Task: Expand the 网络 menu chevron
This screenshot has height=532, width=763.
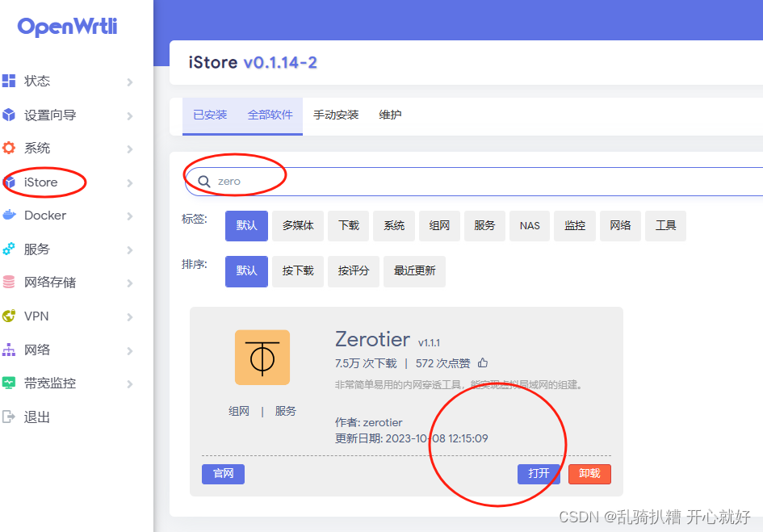Action: coord(130,350)
